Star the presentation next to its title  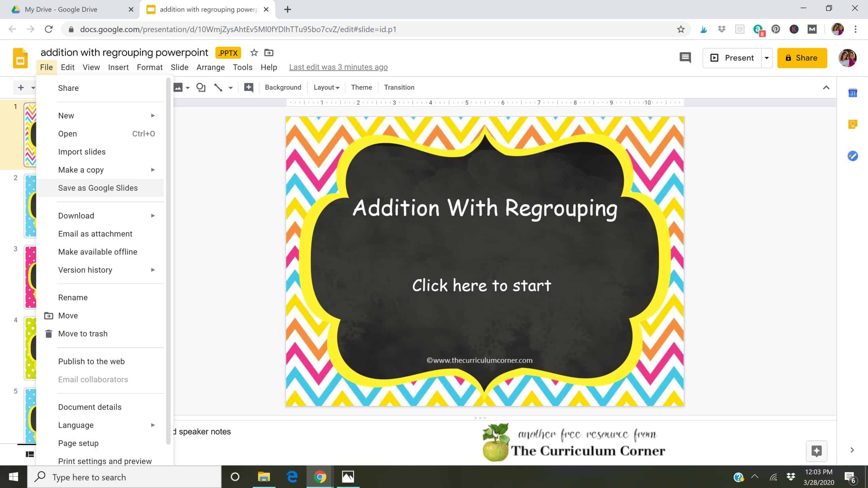point(253,53)
